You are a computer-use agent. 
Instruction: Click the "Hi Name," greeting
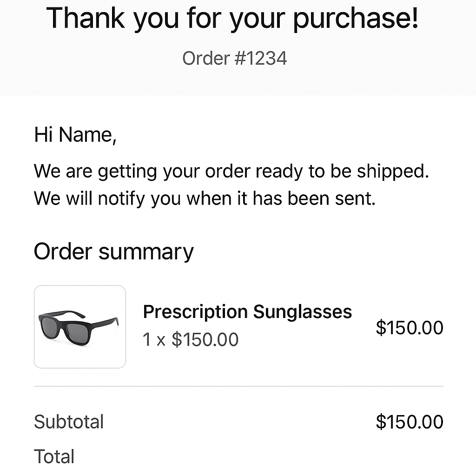point(75,135)
